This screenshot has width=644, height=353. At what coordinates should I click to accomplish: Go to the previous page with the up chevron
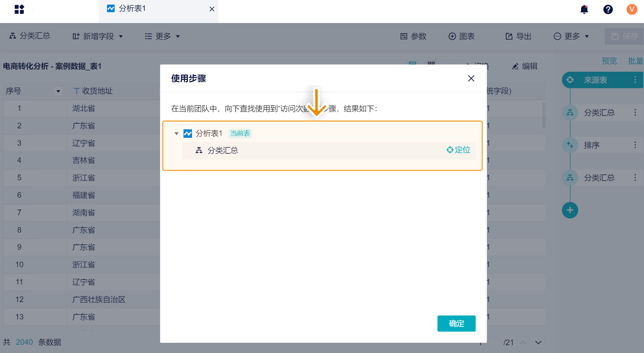[x=523, y=342]
